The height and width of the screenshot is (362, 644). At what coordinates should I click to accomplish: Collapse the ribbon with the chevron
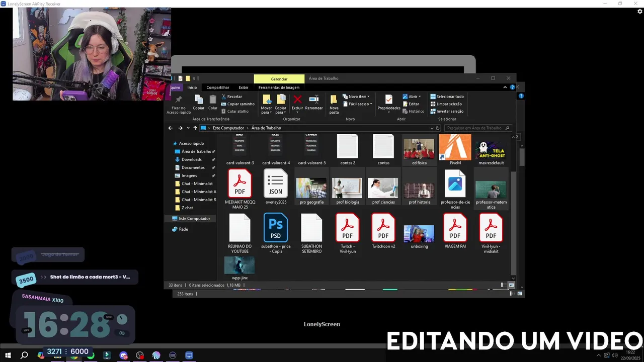point(505,87)
